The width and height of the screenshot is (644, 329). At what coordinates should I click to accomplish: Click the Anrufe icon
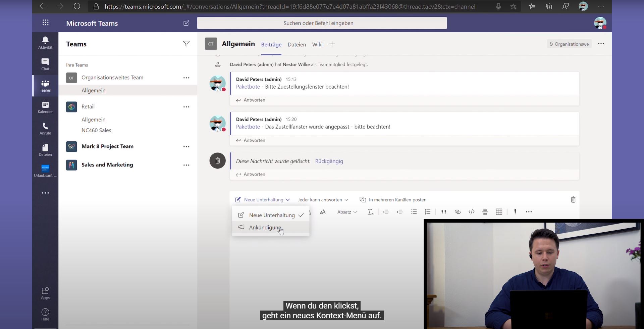pos(45,128)
